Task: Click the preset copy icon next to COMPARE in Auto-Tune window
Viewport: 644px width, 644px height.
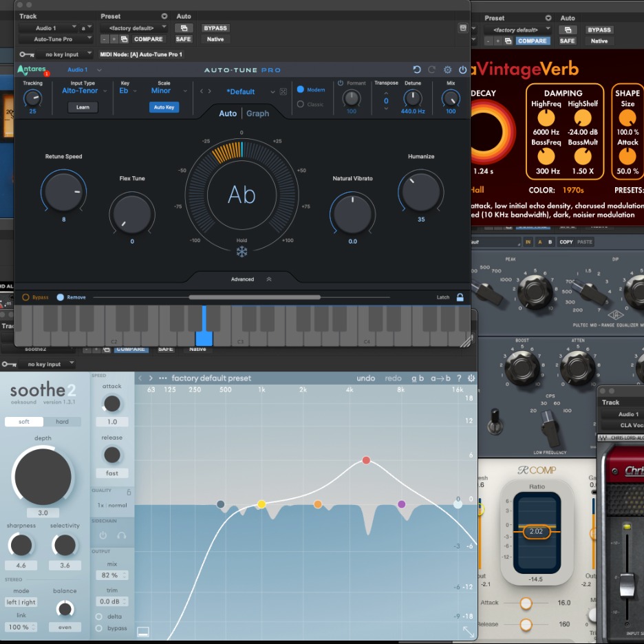Action: (x=124, y=39)
